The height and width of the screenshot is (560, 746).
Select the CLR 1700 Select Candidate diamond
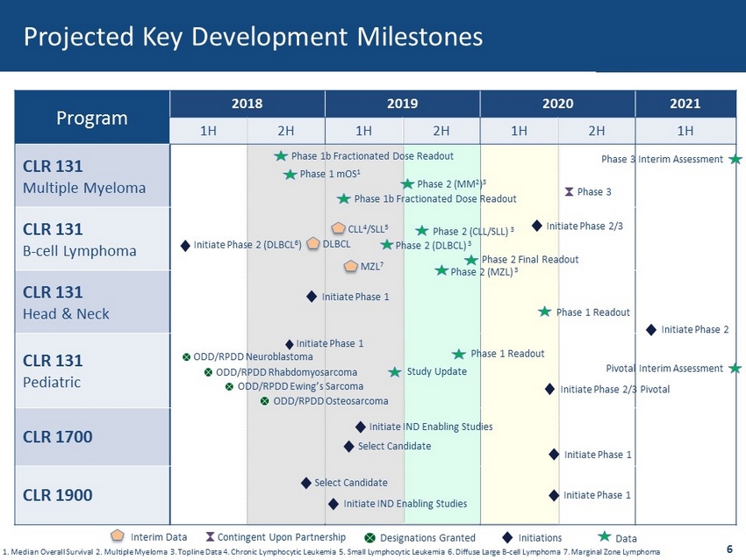click(348, 446)
